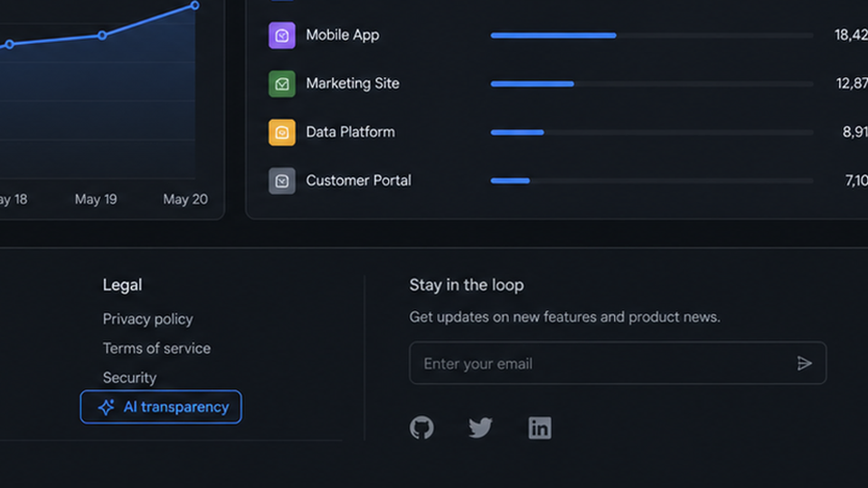The width and height of the screenshot is (868, 488).
Task: Click the Get updates description text
Action: [x=564, y=317]
